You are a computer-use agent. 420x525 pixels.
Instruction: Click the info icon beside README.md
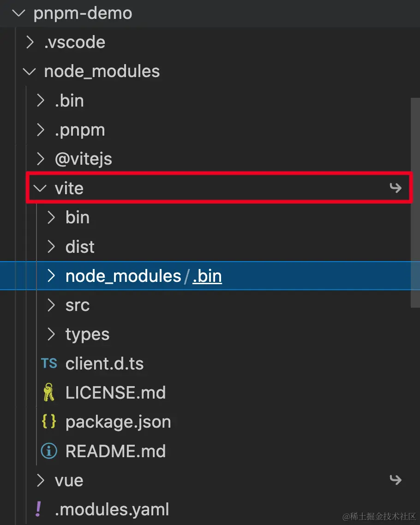pos(48,451)
